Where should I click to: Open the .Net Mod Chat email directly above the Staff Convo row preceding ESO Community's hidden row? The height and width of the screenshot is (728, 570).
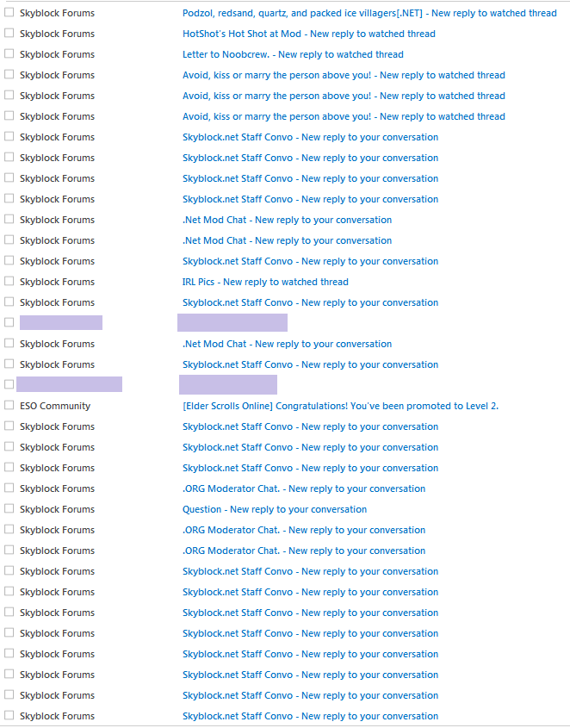coord(287,344)
